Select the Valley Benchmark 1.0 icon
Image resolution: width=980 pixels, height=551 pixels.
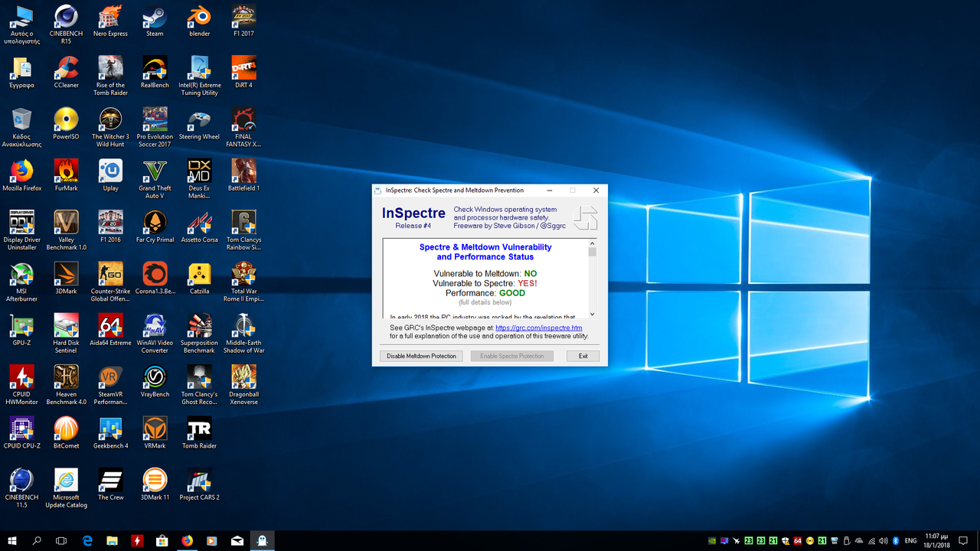[66, 230]
